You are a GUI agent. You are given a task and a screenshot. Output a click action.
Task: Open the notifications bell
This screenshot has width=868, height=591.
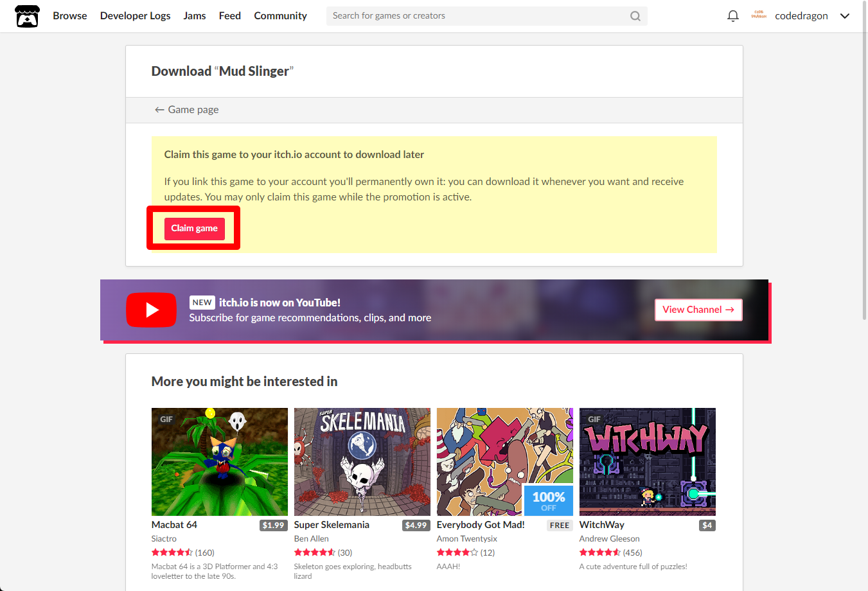click(733, 16)
